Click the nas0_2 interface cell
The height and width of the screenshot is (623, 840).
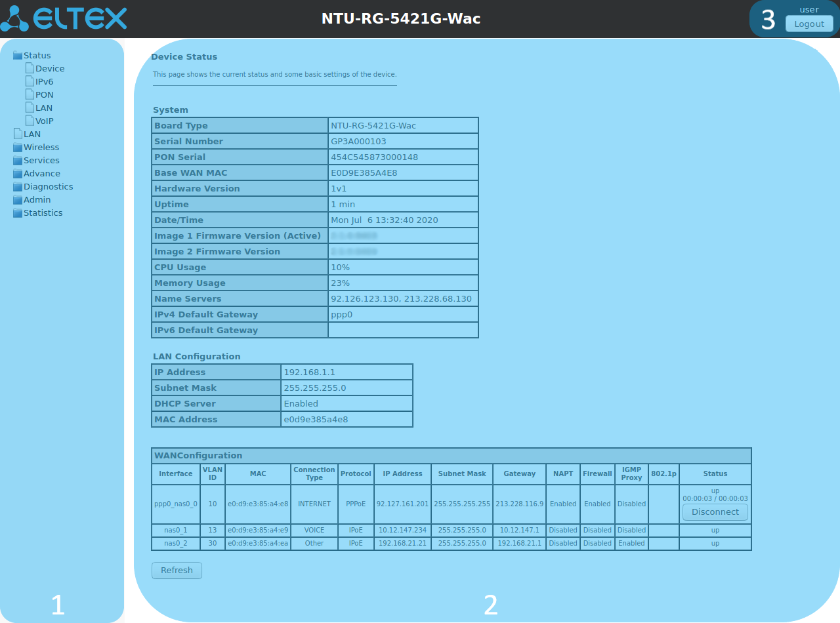coord(176,544)
